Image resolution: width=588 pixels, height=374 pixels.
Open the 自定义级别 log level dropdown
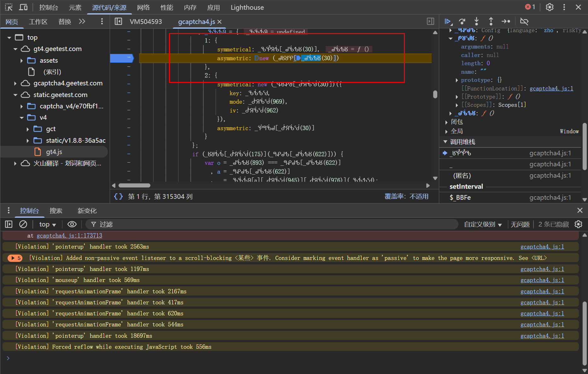(483, 224)
